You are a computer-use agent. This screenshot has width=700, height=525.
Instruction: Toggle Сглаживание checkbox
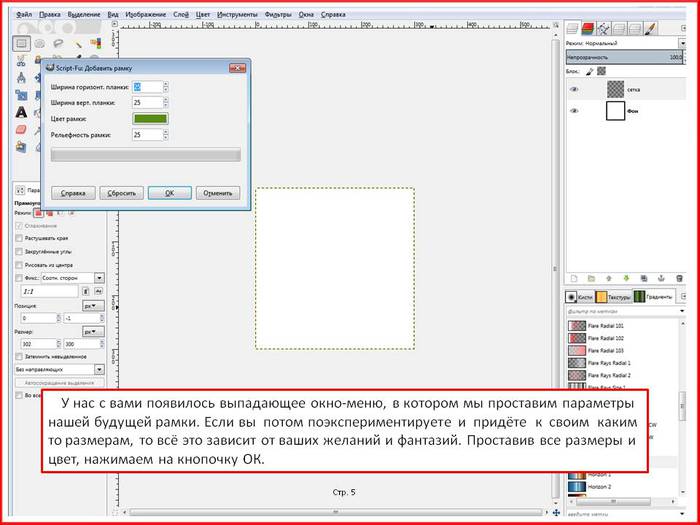[x=19, y=226]
